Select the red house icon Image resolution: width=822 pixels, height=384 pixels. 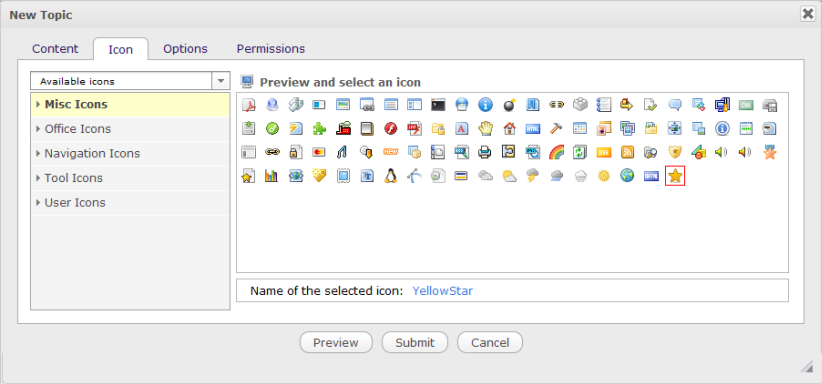tap(509, 129)
